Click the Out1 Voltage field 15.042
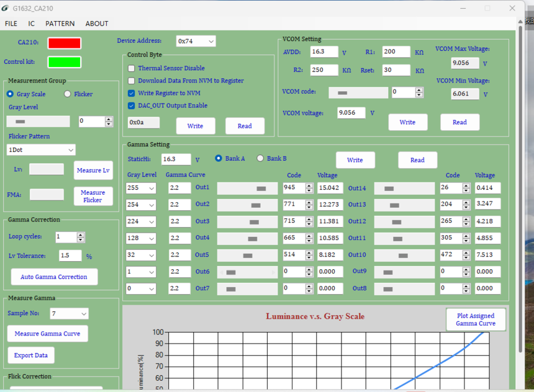The height and width of the screenshot is (392, 534). coord(330,188)
